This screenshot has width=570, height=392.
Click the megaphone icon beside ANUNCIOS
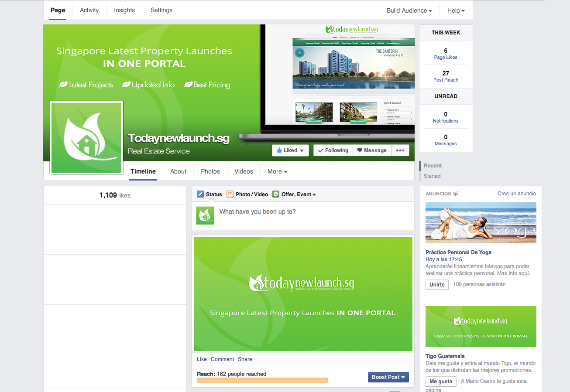click(x=456, y=194)
